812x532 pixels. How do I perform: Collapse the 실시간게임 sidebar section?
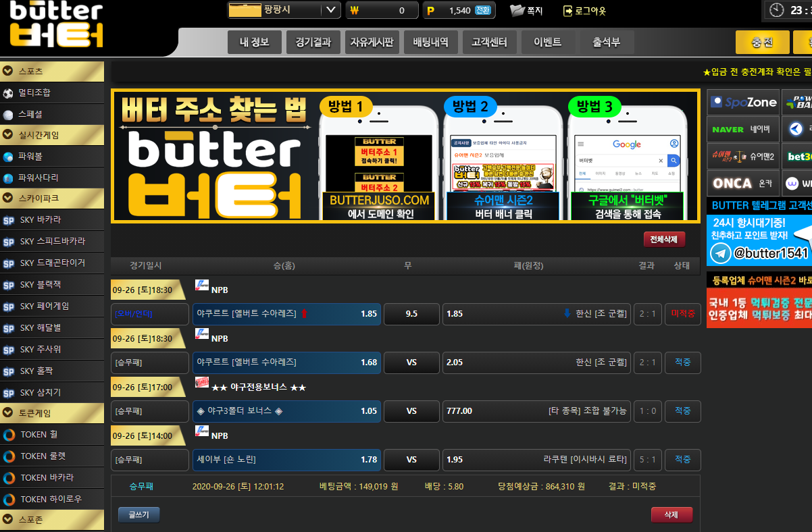8,135
